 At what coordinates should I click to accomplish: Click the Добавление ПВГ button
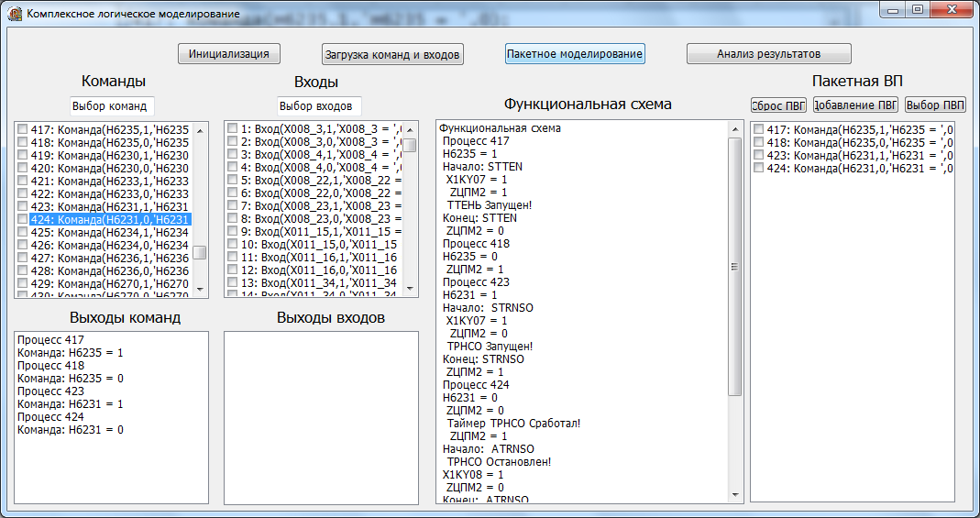pyautogui.click(x=855, y=105)
